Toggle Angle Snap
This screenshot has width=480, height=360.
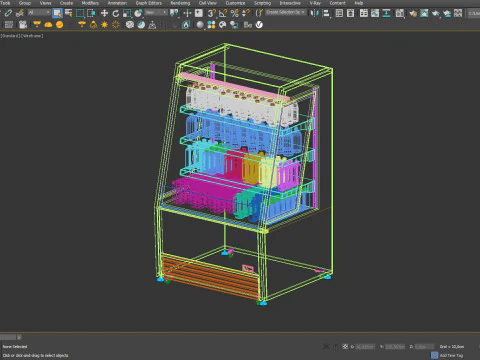point(223,13)
